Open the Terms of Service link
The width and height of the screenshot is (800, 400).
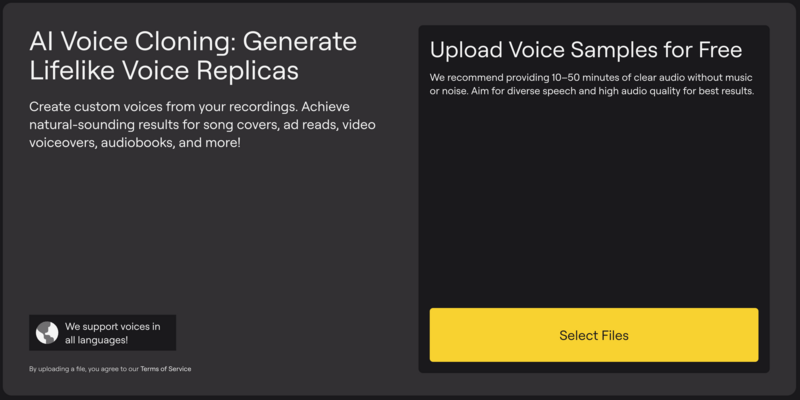(166, 369)
